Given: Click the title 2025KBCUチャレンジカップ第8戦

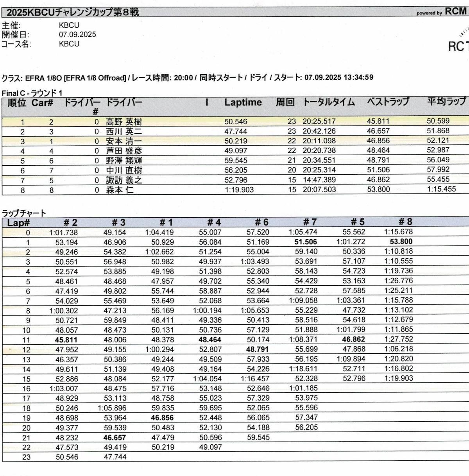Looking at the screenshot, I should pyautogui.click(x=73, y=12).
